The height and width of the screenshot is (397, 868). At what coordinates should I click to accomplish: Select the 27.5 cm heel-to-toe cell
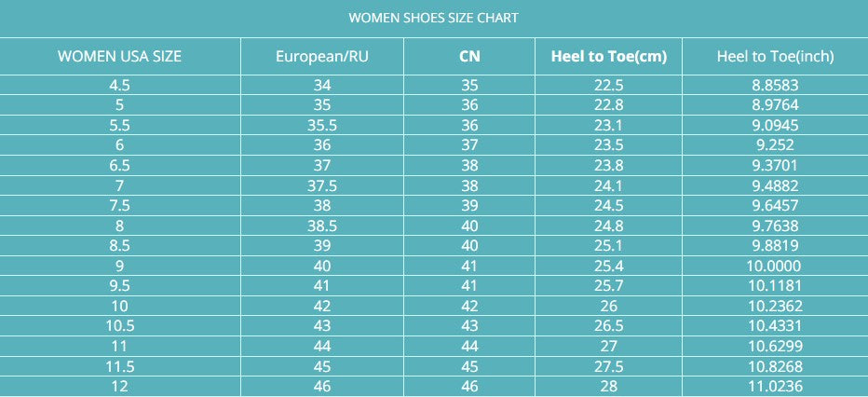pyautogui.click(x=609, y=367)
